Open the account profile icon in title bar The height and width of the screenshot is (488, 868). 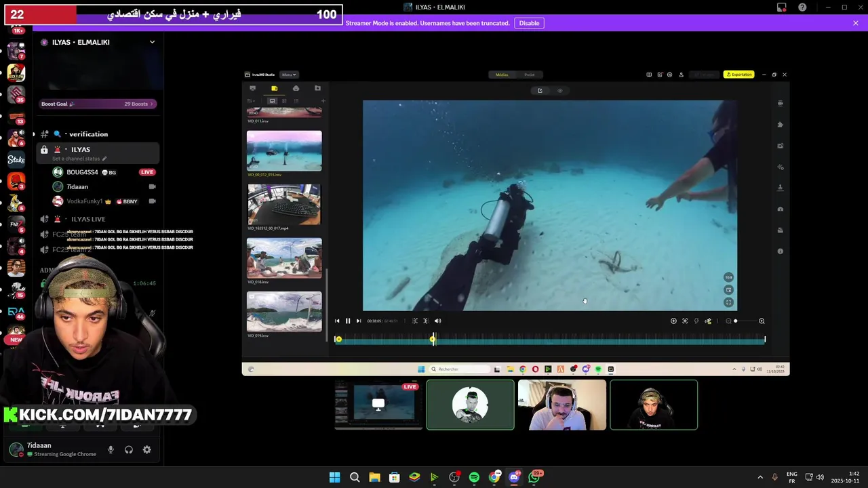click(x=681, y=75)
